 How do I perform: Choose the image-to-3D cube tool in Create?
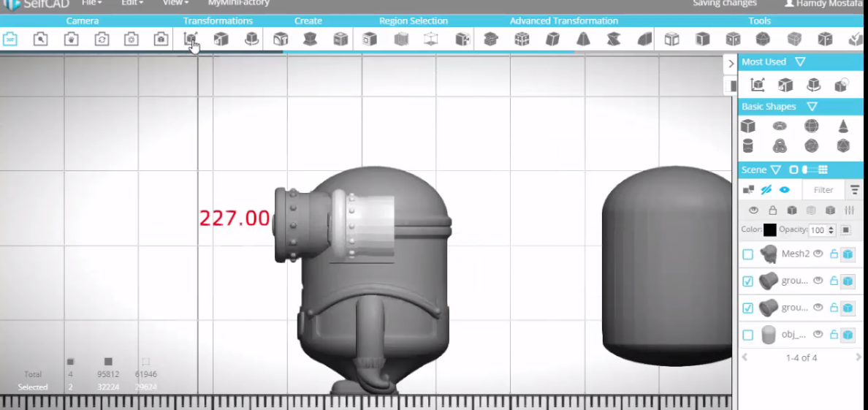pyautogui.click(x=340, y=39)
